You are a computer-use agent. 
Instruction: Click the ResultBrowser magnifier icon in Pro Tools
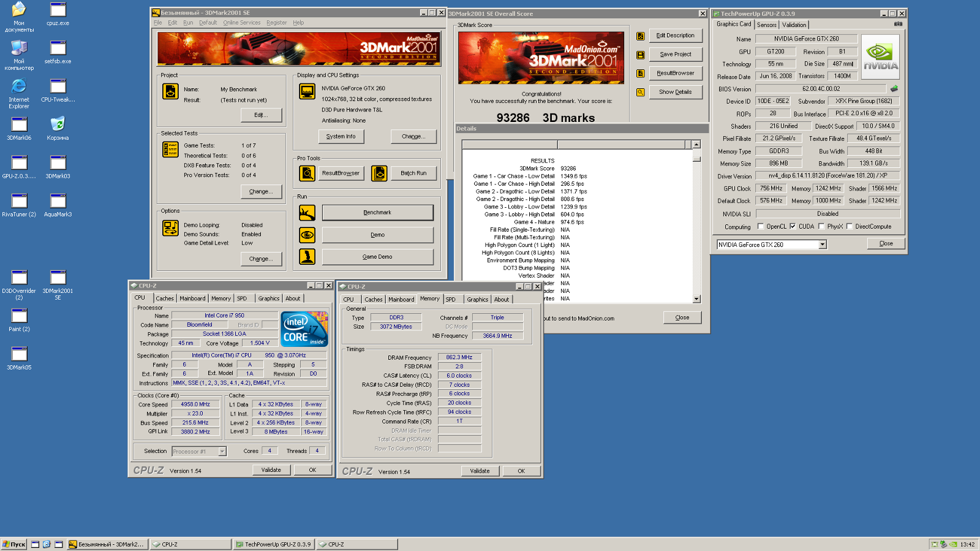coord(307,173)
